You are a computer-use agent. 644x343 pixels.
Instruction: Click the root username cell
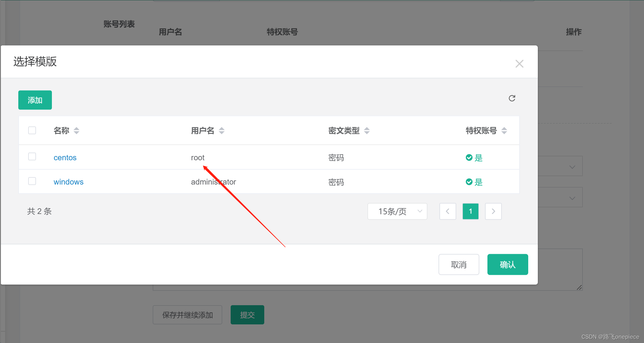pyautogui.click(x=198, y=158)
